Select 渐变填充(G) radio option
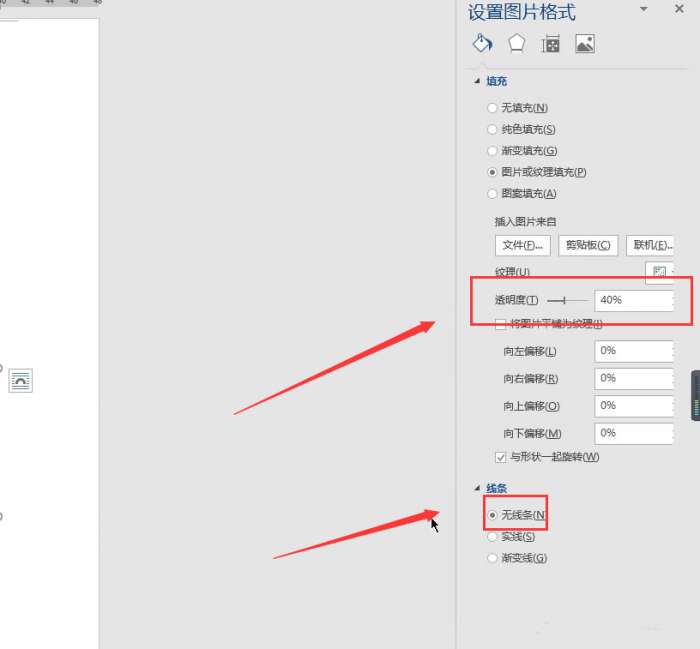 (492, 151)
